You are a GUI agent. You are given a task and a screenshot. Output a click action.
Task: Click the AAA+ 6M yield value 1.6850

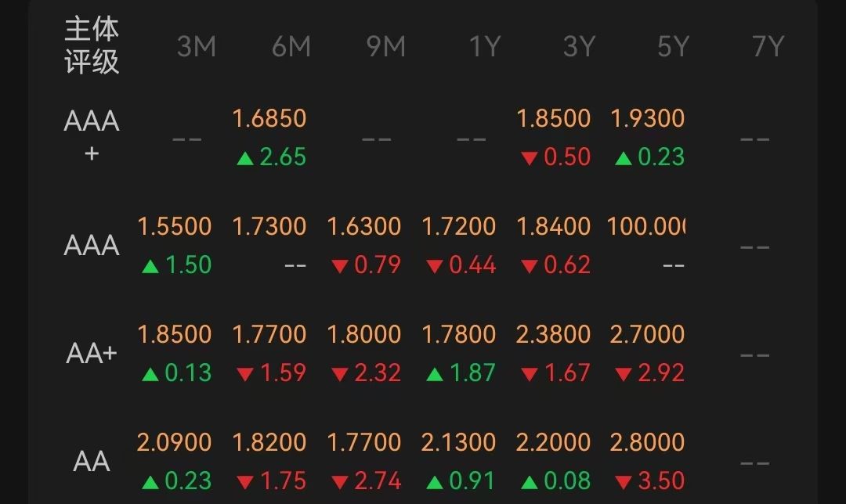(x=269, y=119)
